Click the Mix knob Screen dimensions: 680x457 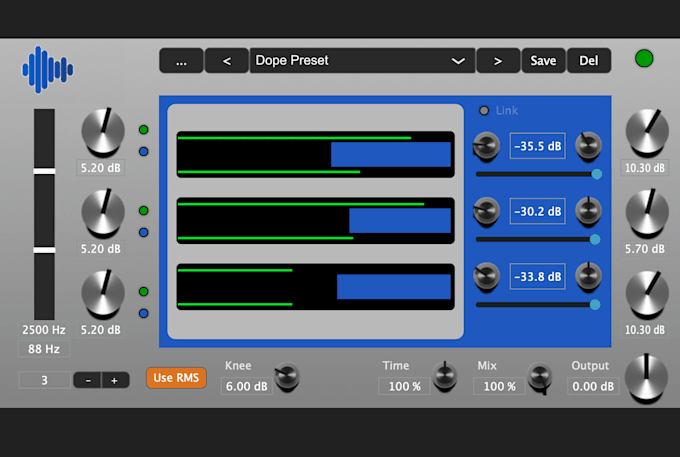pos(540,377)
